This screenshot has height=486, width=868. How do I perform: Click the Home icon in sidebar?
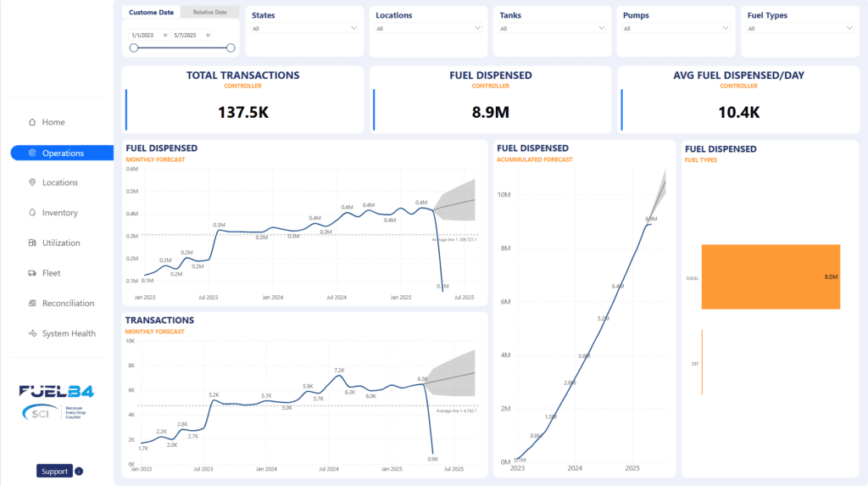[32, 122]
